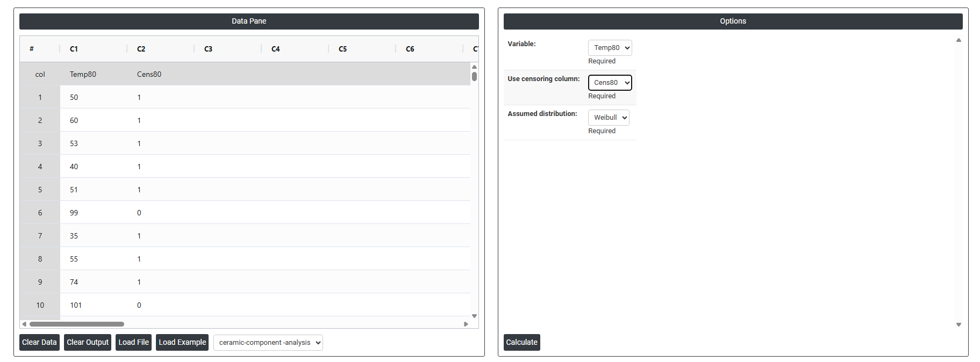Select the C2 column header
Viewport: 980px width, 362px height.
point(141,49)
